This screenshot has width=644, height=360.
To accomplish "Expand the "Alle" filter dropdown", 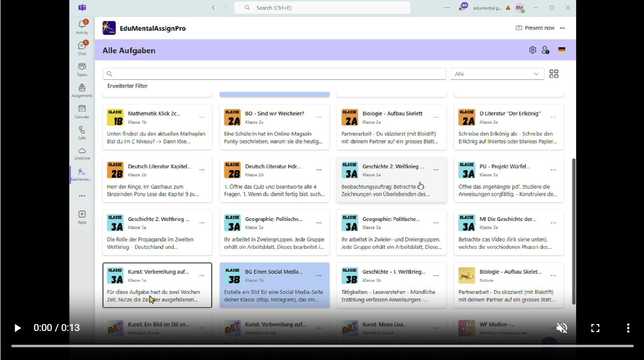I will (x=497, y=74).
